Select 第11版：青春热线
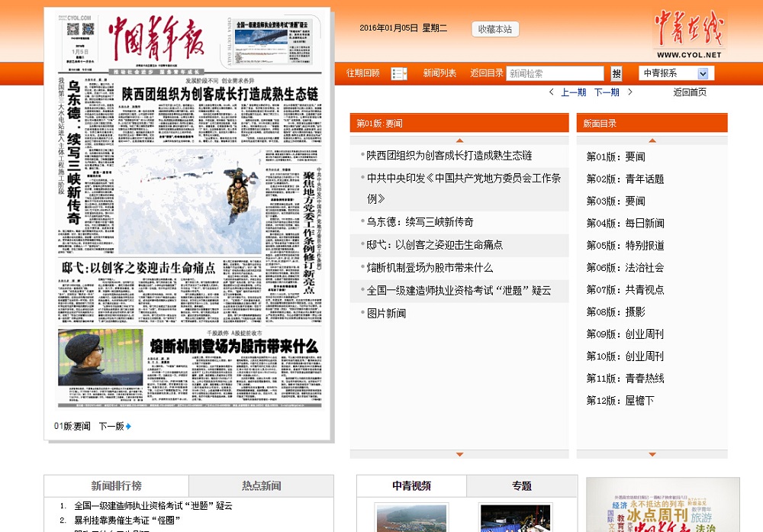Viewport: 763px width, 532px height. pyautogui.click(x=626, y=378)
